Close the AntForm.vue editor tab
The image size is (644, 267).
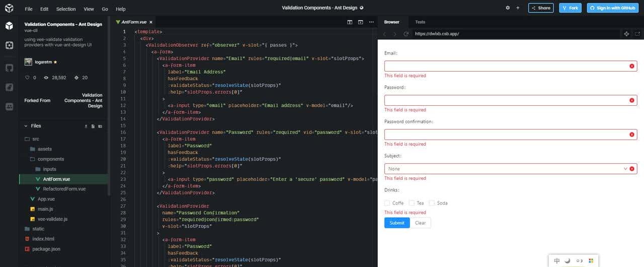pos(150,22)
